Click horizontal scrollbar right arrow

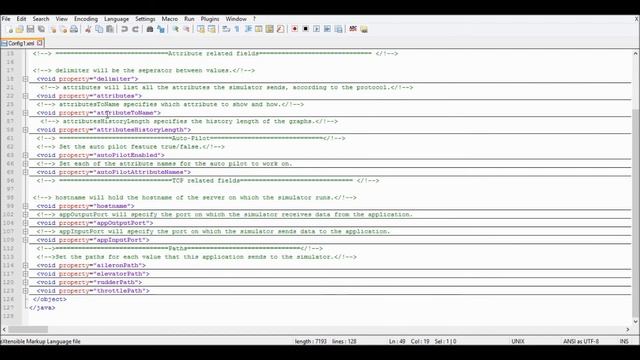click(x=628, y=329)
